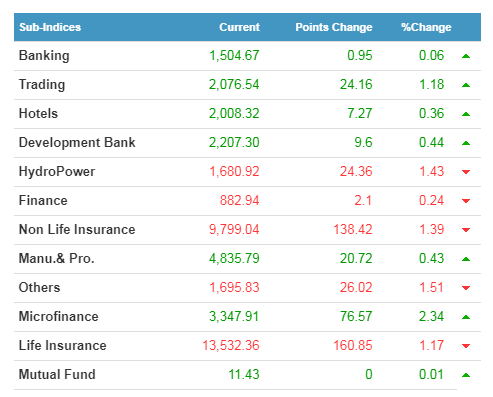Click the red down arrow for Others

[x=466, y=288]
